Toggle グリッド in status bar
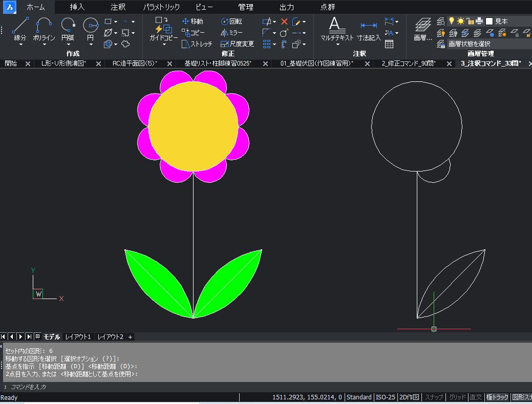 (x=457, y=397)
